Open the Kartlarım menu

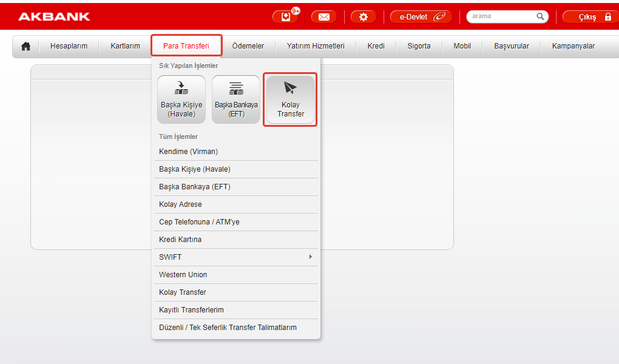pos(125,46)
